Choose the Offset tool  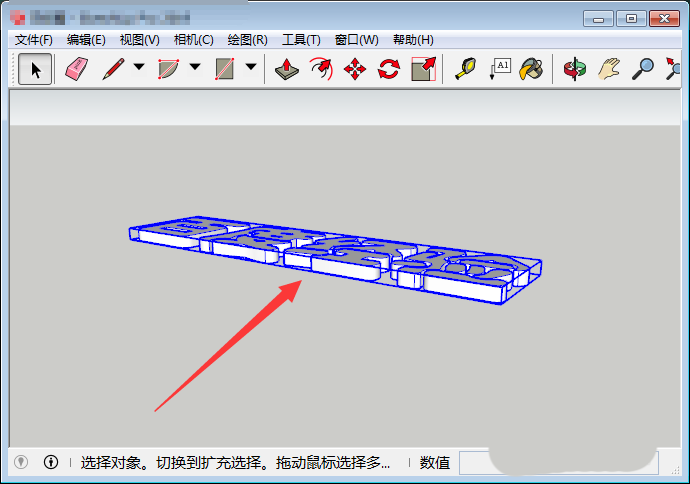pos(321,69)
